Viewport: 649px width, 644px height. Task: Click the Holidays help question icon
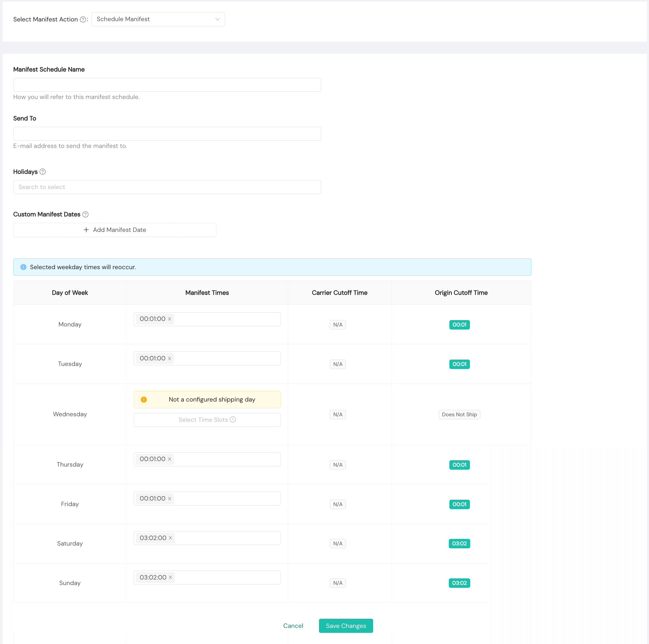click(43, 172)
